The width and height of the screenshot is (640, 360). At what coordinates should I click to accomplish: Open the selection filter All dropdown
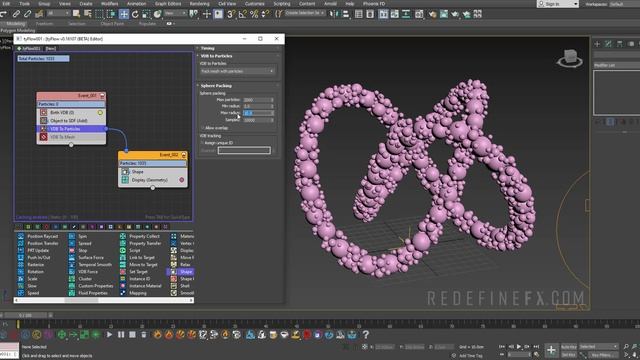coord(58,13)
